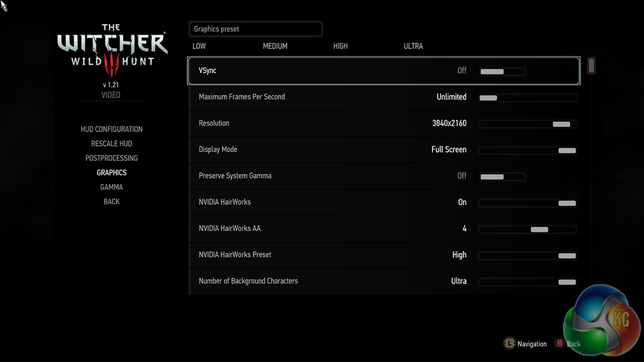Click the settings list scrollbar handle
The image size is (644, 362).
tap(591, 65)
